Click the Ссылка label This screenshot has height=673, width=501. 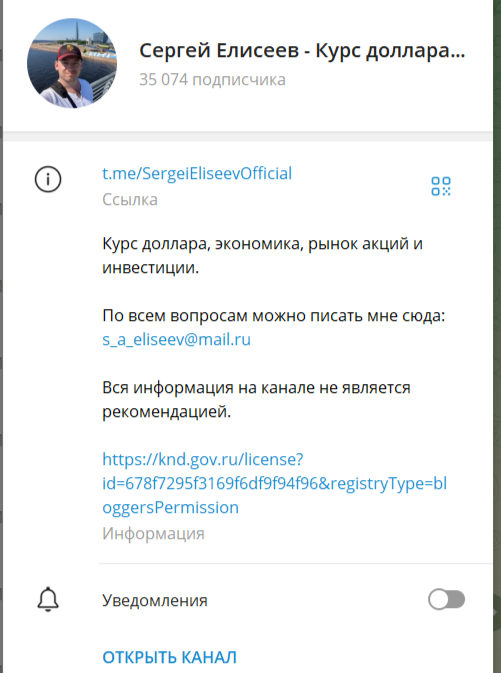point(130,200)
